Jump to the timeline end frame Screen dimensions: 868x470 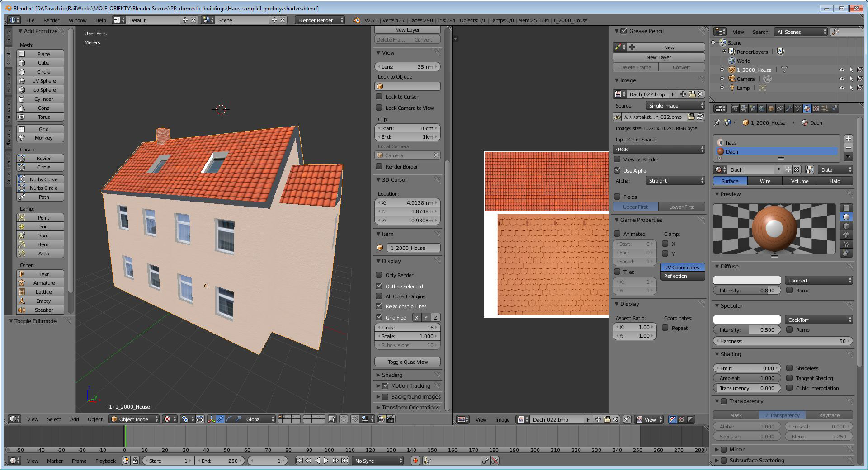click(344, 461)
